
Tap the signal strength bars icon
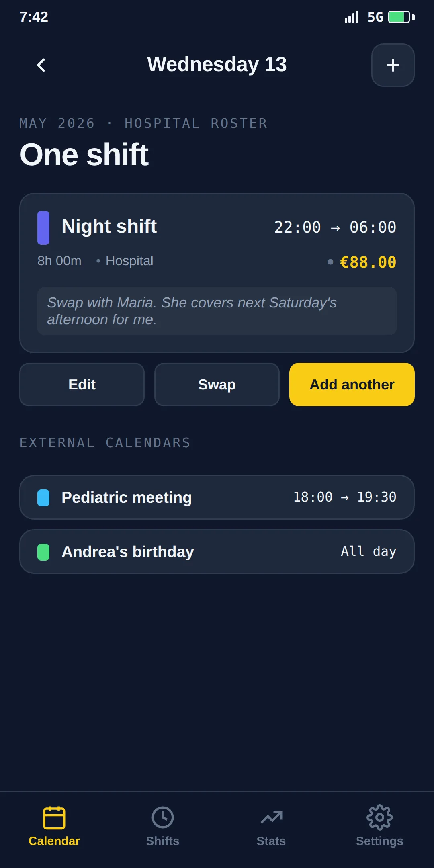pyautogui.click(x=352, y=17)
